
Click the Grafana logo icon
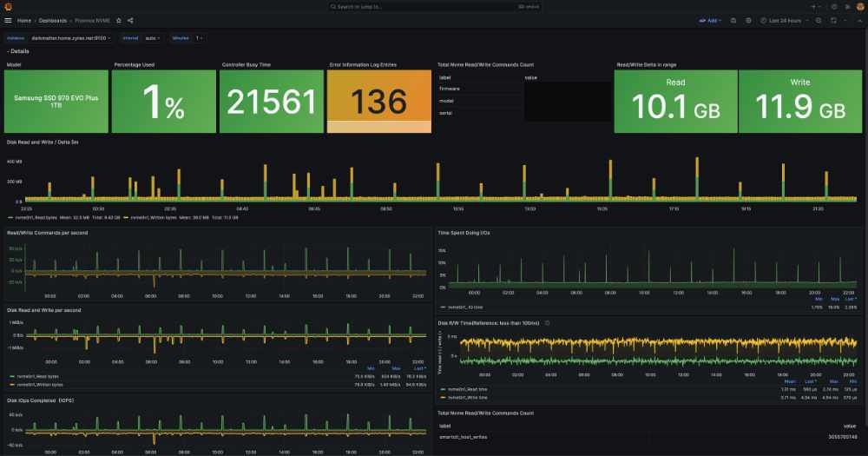8,7
